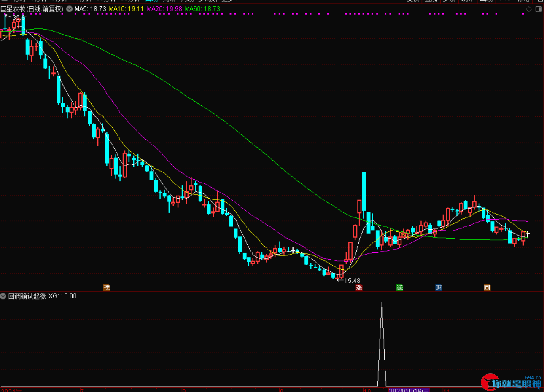
Task: Click the highlighted 2024/10/16 date on the time axis
Action: [409, 390]
